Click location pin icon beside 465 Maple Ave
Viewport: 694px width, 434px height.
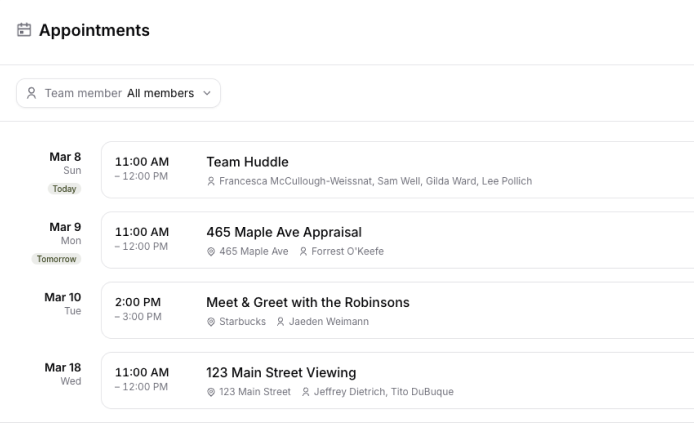pos(211,252)
